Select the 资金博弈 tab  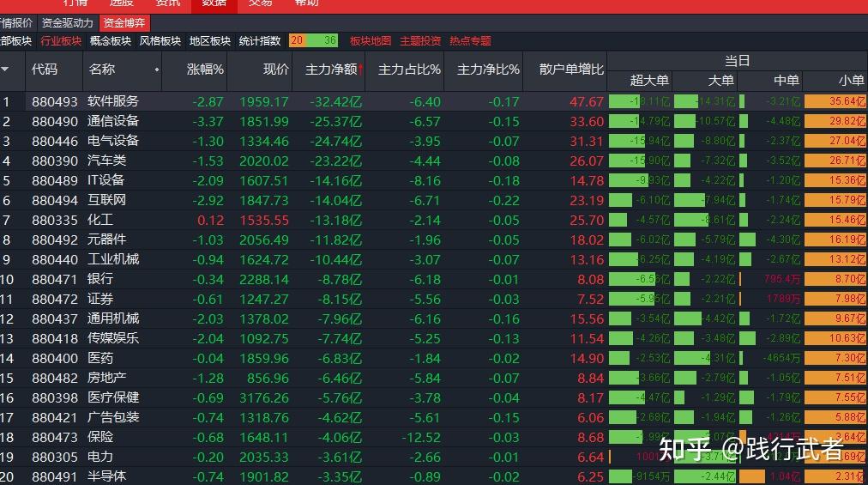[x=124, y=23]
